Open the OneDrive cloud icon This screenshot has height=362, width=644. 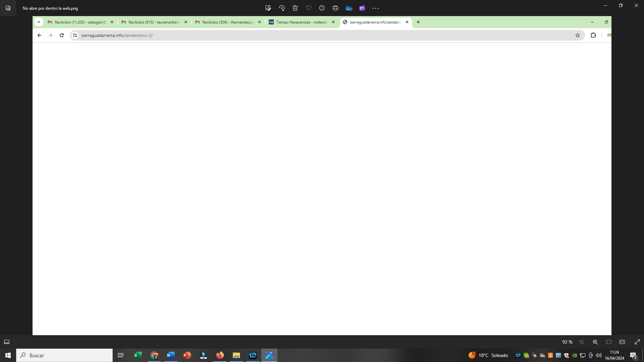pos(349,8)
